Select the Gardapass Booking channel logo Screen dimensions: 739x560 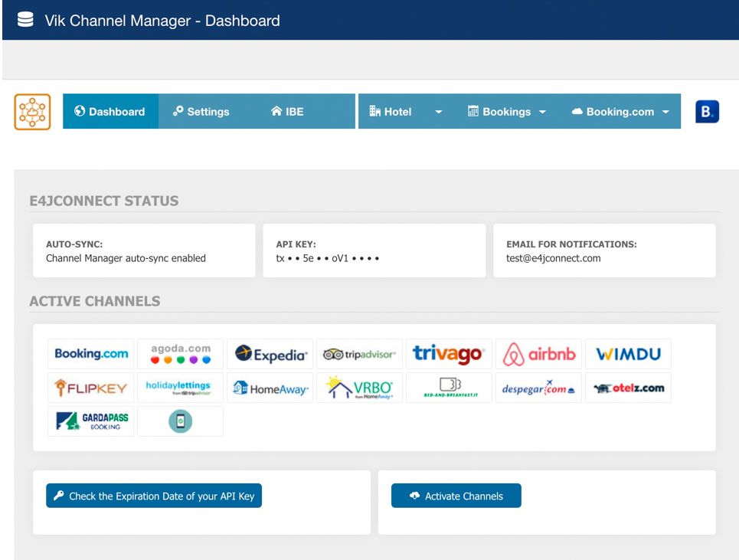(91, 421)
